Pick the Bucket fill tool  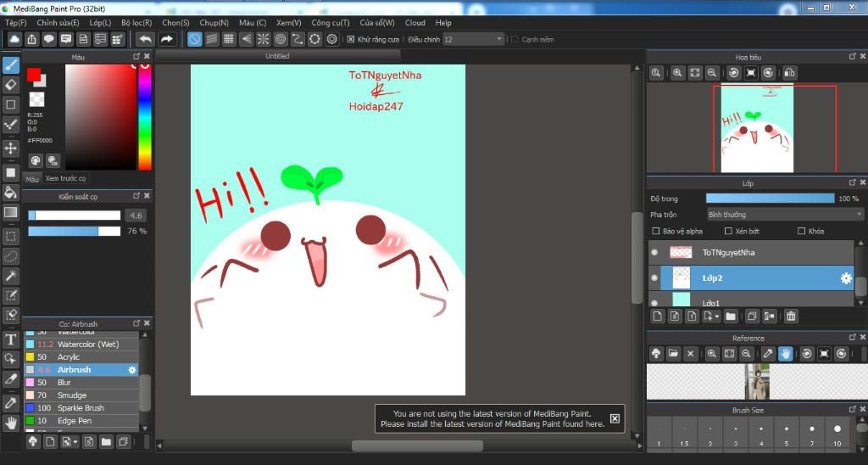10,193
